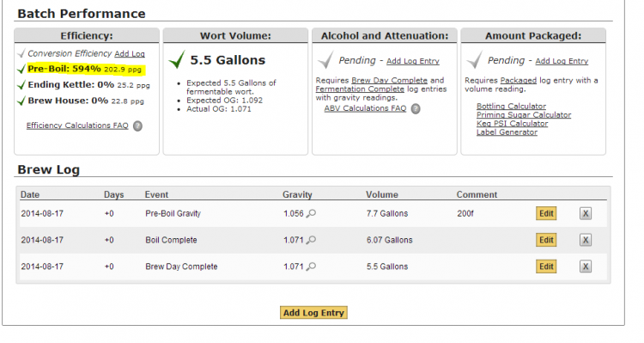Follow the Fermentation Complete link

click(x=360, y=89)
